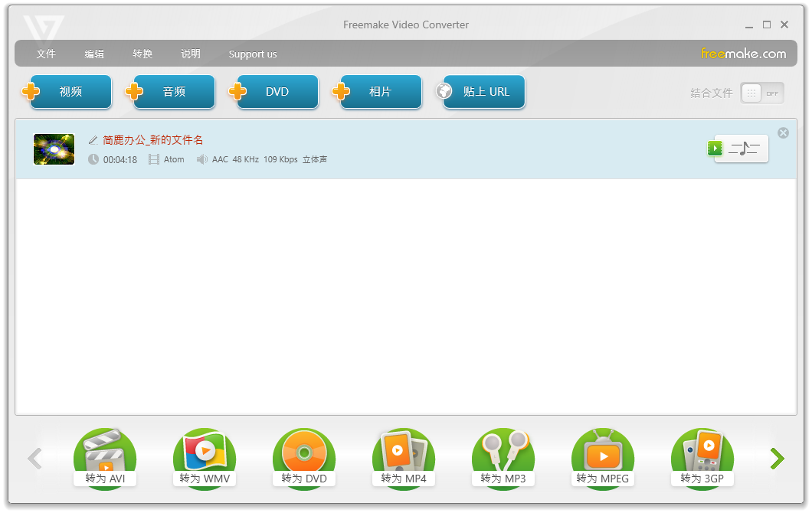812x513 pixels.
Task: Open the 转换 menu
Action: (142, 54)
